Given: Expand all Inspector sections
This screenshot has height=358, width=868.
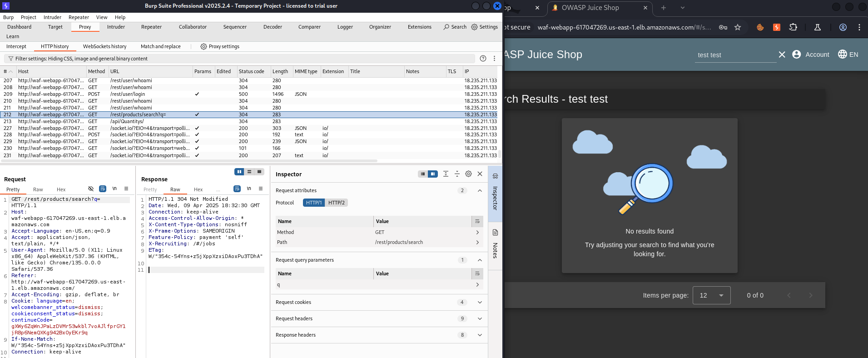Looking at the screenshot, I should click(x=446, y=174).
